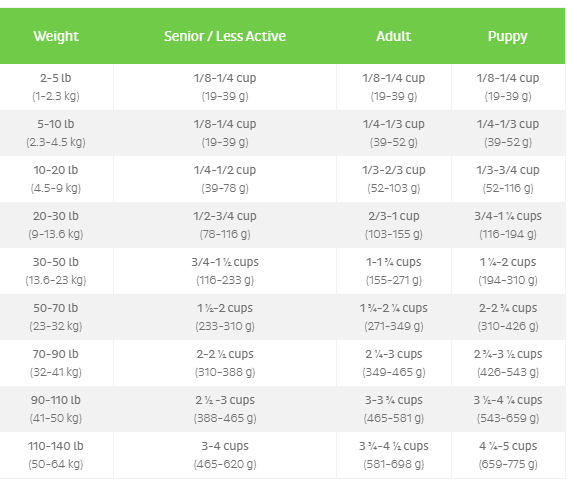This screenshot has height=490, width=569.
Task: Click the senior 3-4 cups cell
Action: [x=225, y=455]
